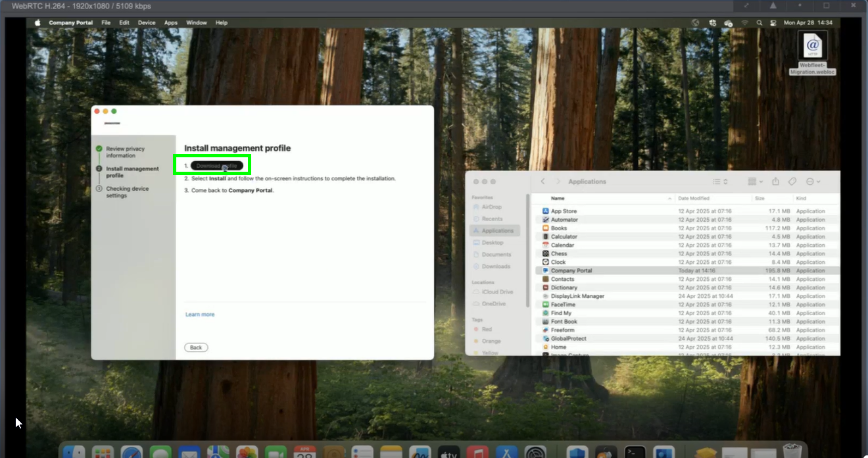
Task: Sort Finder list by Kind column
Action: click(x=801, y=198)
